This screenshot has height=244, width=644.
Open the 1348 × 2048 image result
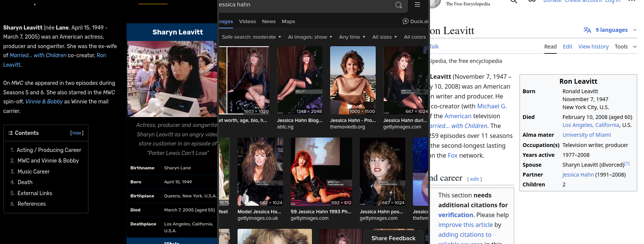tap(300, 80)
